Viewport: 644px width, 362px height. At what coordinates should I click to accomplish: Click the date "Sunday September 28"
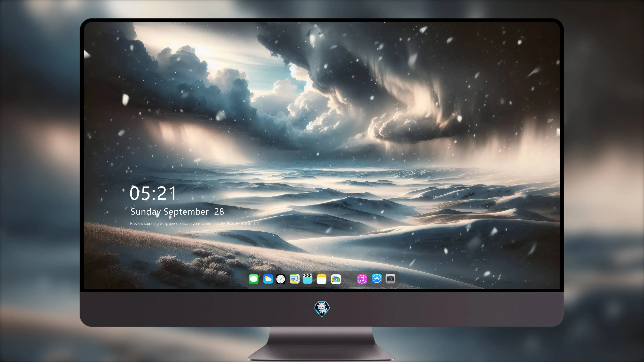[x=177, y=212]
